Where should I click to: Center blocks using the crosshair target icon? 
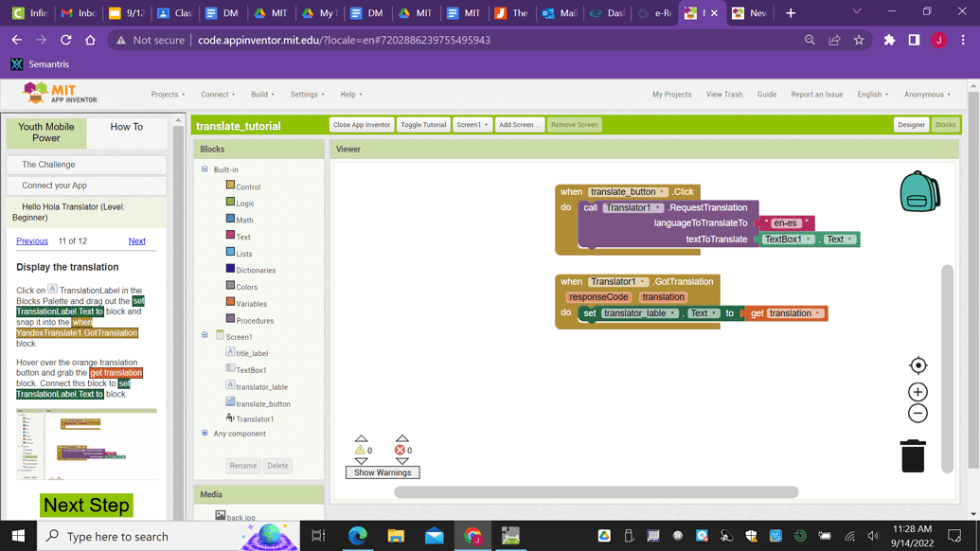click(x=918, y=364)
